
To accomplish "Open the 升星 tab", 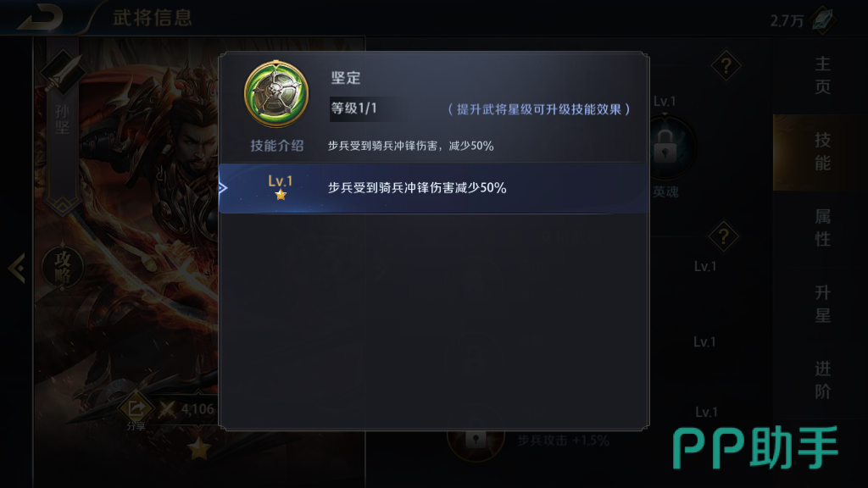I will pyautogui.click(x=822, y=304).
